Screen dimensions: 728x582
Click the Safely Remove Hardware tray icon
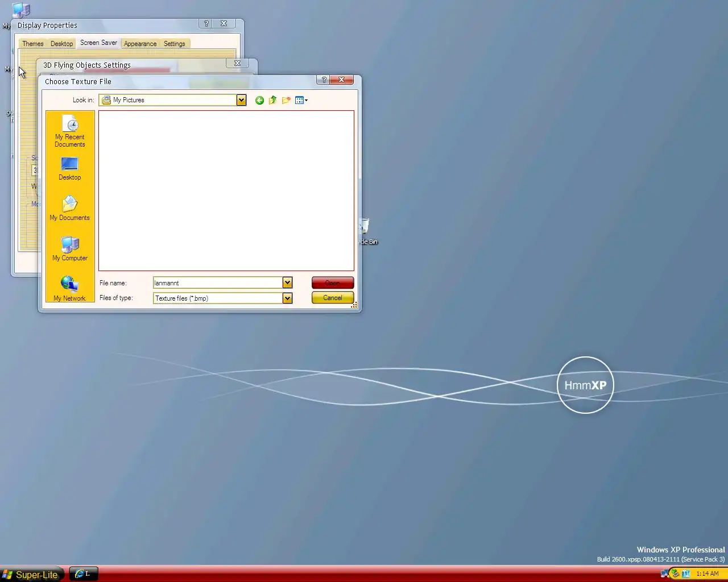675,573
